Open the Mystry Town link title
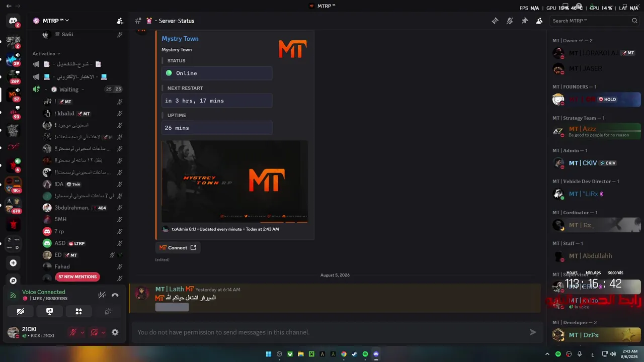 click(x=180, y=39)
